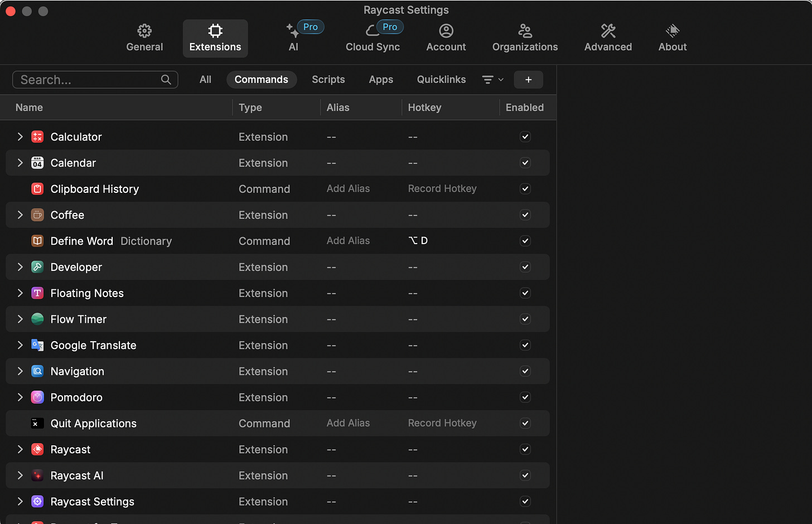Click the Floating Notes icon
The width and height of the screenshot is (812, 524).
(x=37, y=293)
